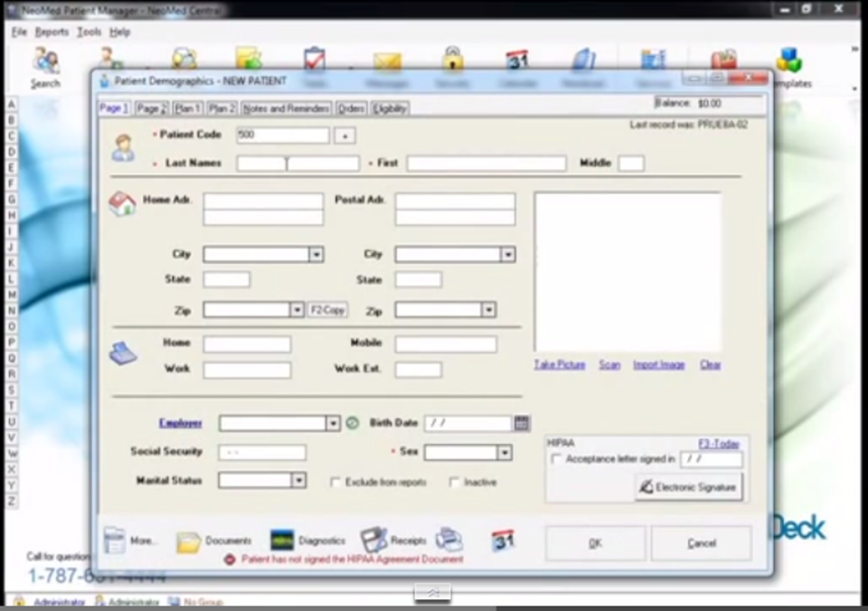Click the More... icon

pos(116,539)
